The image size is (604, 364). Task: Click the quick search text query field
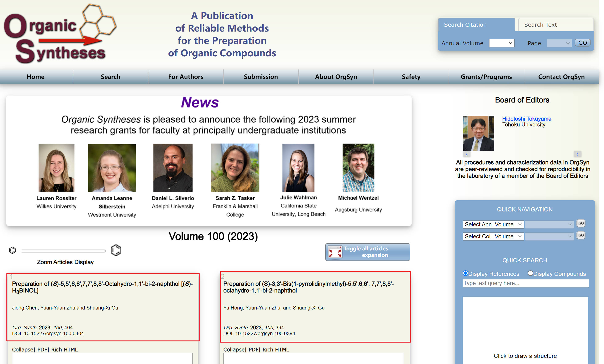(525, 283)
